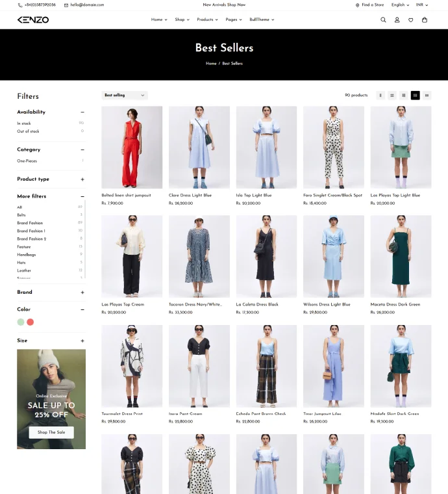Open the English language dropdown
Screen dimensions: 448x494
click(x=400, y=5)
